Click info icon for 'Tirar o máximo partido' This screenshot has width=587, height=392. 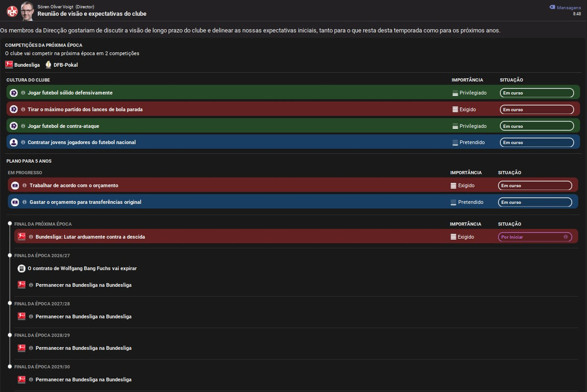23,109
